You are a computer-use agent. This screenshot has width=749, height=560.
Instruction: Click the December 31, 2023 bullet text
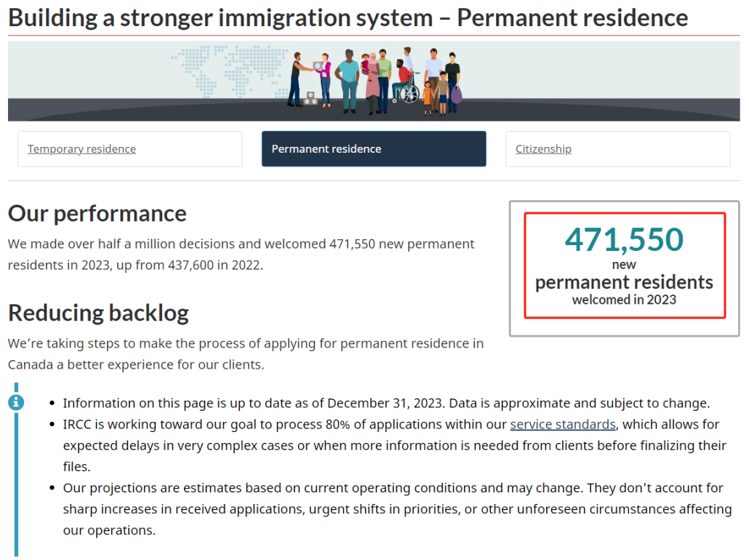pos(386,404)
